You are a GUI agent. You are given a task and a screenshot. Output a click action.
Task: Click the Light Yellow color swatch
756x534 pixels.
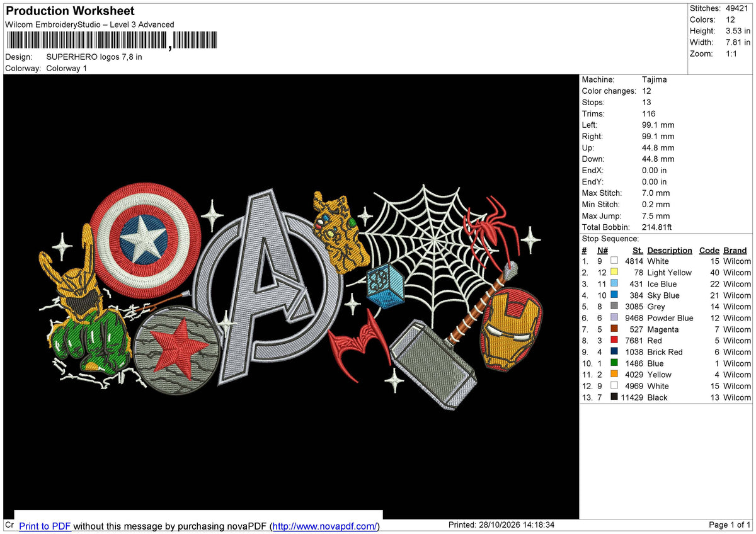pos(614,272)
